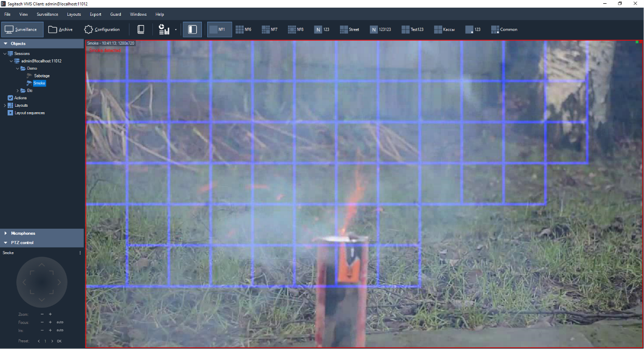Open the Configuration section
Image resolution: width=644 pixels, height=349 pixels.
click(102, 29)
